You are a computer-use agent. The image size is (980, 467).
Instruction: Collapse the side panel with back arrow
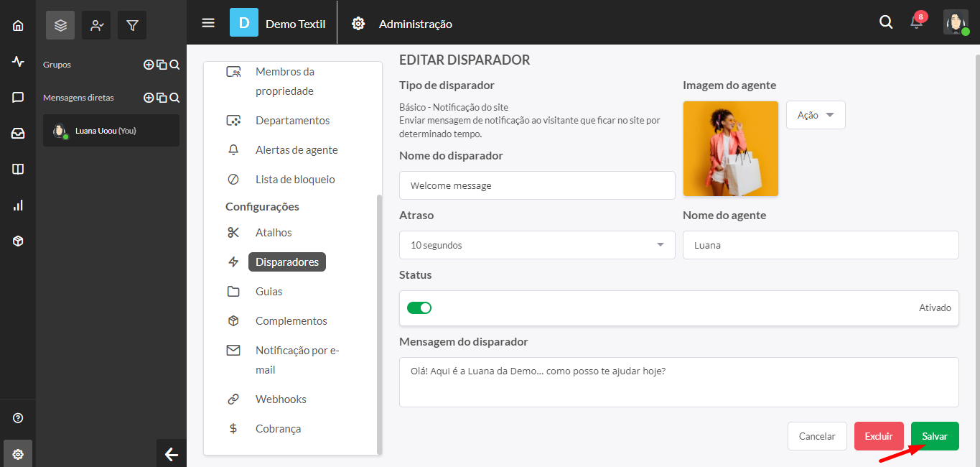[172, 454]
